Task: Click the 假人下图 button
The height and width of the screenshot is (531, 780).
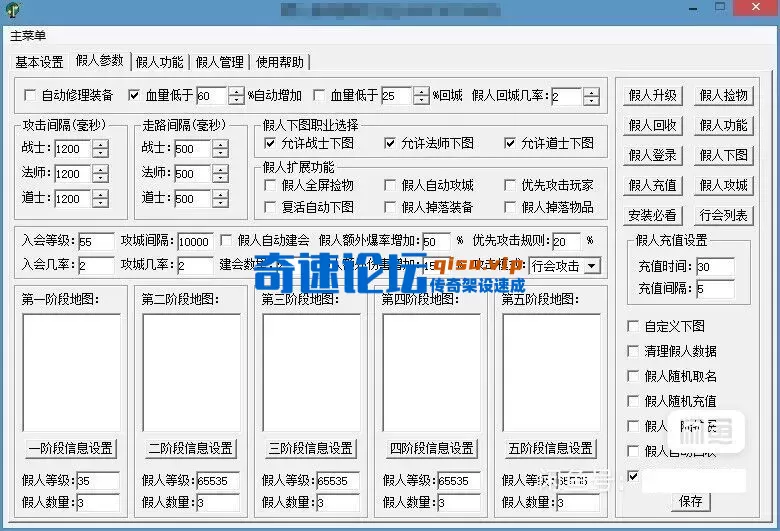Action: tap(724, 155)
